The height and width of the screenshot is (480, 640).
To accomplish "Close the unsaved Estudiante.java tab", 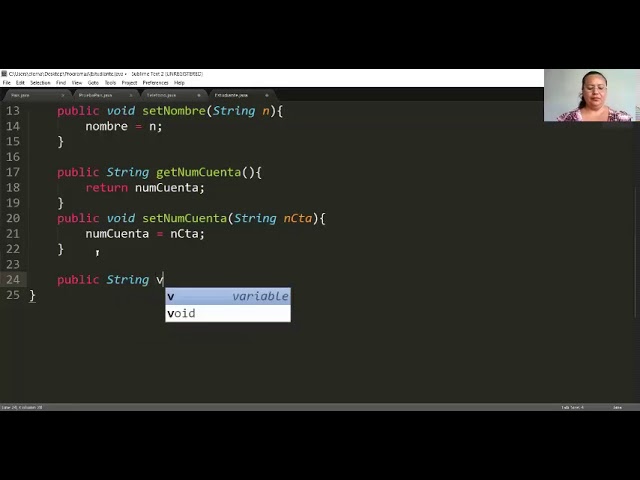I will click(267, 96).
